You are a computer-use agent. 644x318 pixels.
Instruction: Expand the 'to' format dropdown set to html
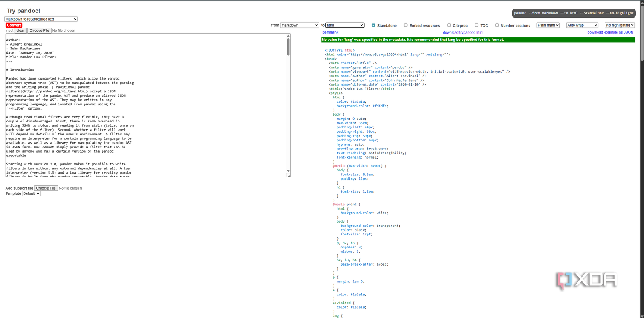point(345,25)
